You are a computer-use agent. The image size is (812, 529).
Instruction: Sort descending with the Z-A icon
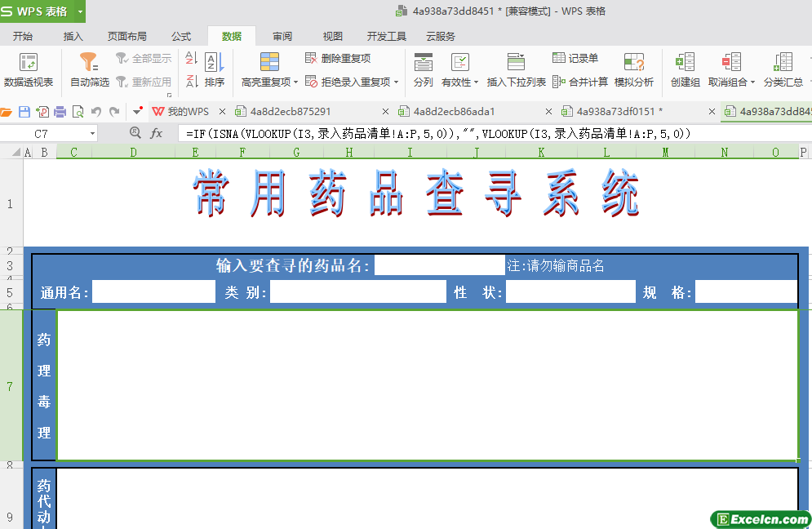191,82
